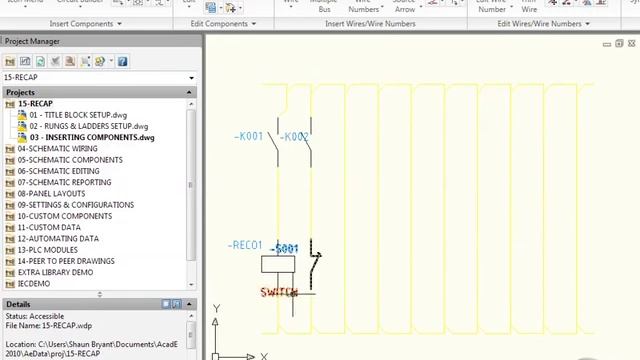Click the Trim Wire ribbon button

529,7
